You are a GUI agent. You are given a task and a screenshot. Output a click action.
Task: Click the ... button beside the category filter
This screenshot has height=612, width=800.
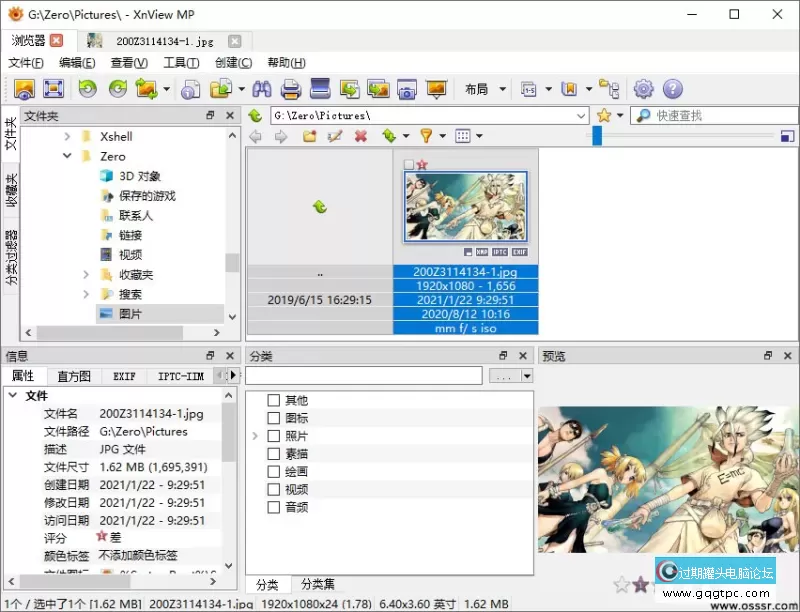point(506,375)
